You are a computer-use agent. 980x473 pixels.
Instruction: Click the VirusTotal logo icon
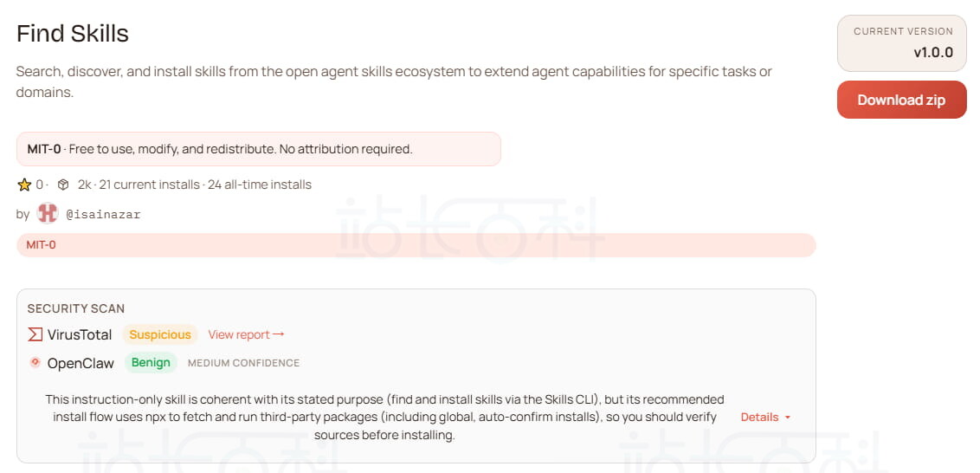coord(35,334)
